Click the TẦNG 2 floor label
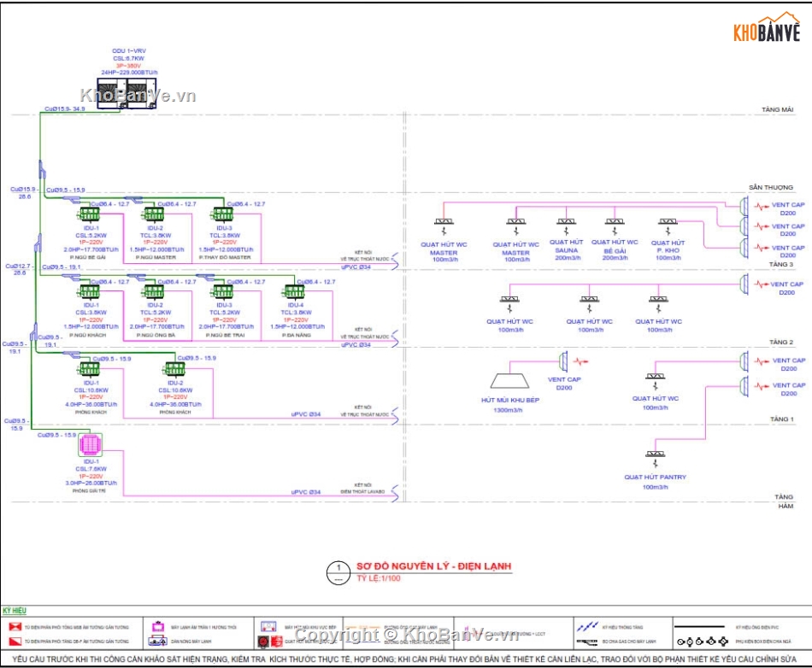 point(781,342)
